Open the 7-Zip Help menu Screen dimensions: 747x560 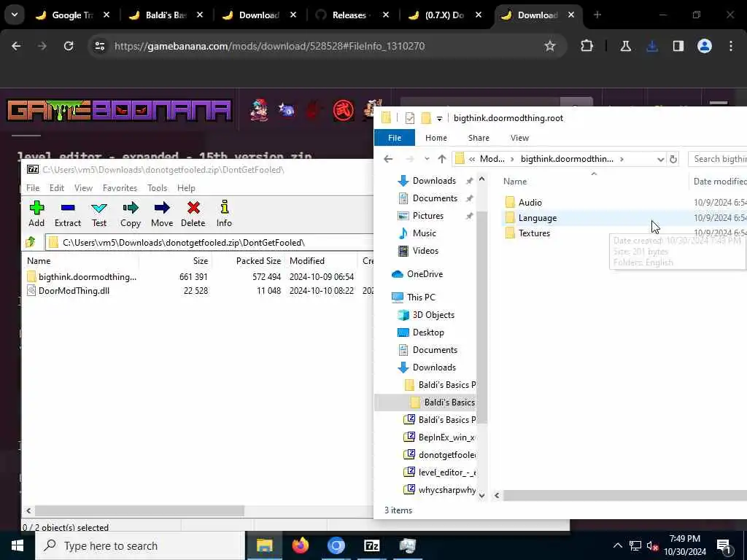click(x=186, y=187)
